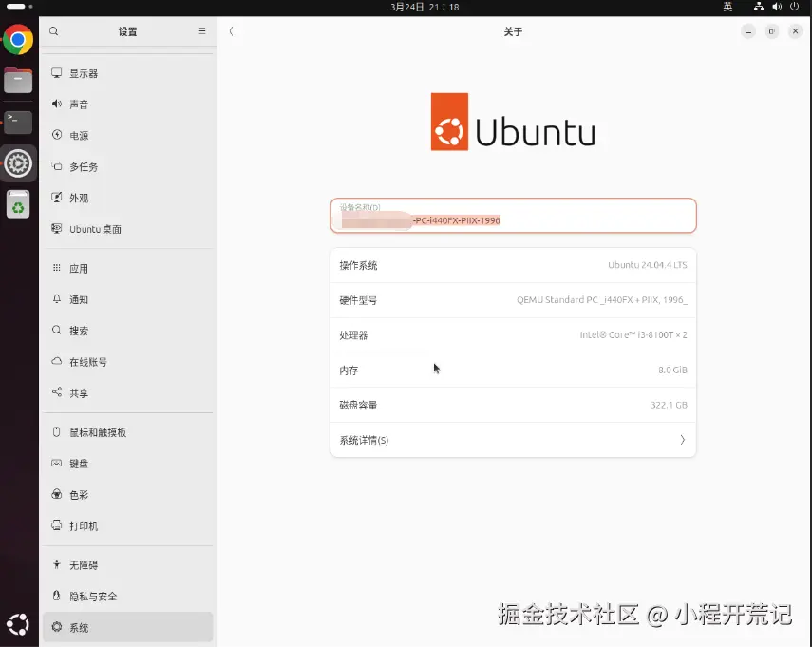
Task: Go back using the back arrow
Action: pos(232,31)
